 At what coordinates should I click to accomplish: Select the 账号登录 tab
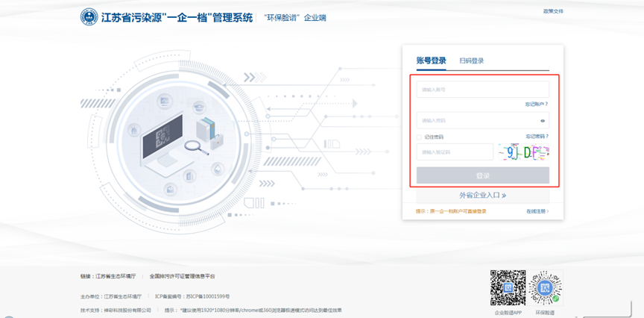click(431, 60)
